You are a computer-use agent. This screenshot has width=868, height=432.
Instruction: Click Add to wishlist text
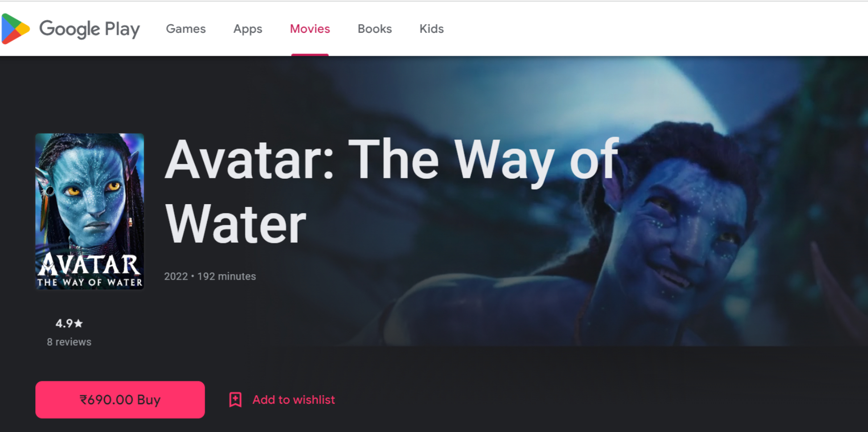tap(294, 400)
